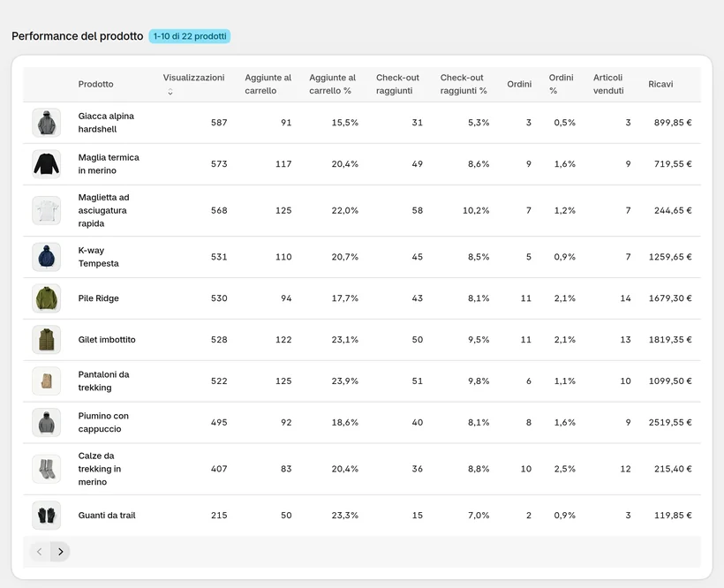Click the Prodotto column header

point(95,84)
